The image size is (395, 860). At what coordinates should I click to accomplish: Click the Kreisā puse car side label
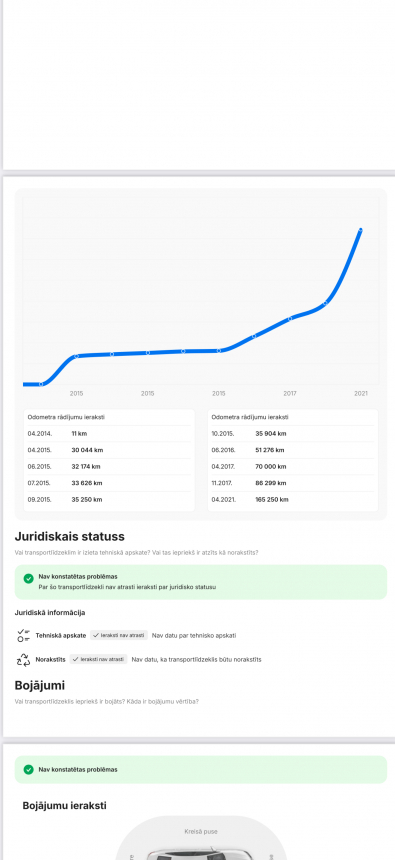coord(201,832)
